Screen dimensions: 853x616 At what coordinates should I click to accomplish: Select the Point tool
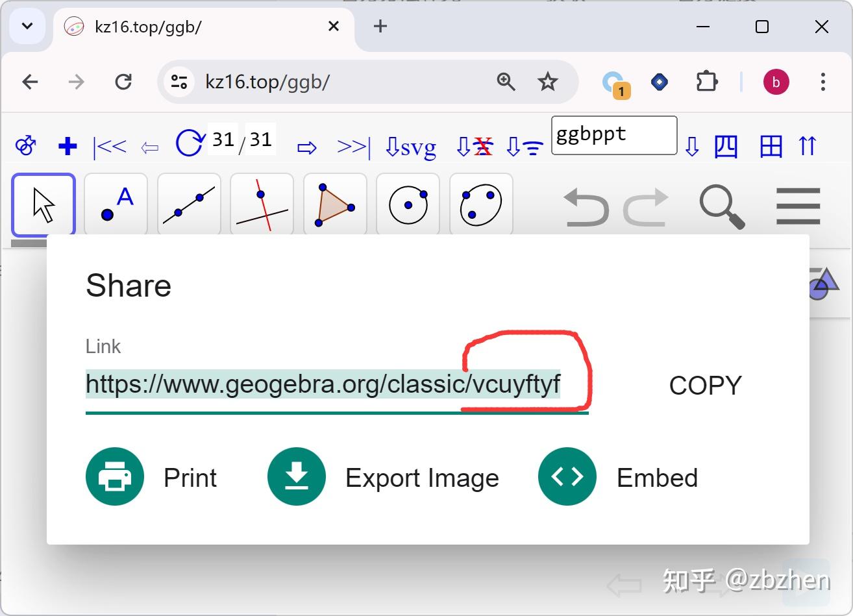pos(115,203)
